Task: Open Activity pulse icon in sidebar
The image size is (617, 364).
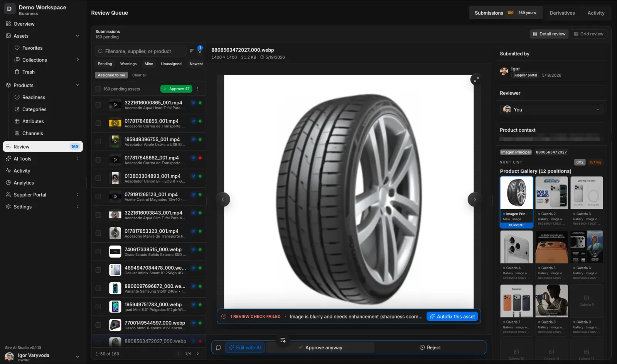Action: (x=8, y=171)
